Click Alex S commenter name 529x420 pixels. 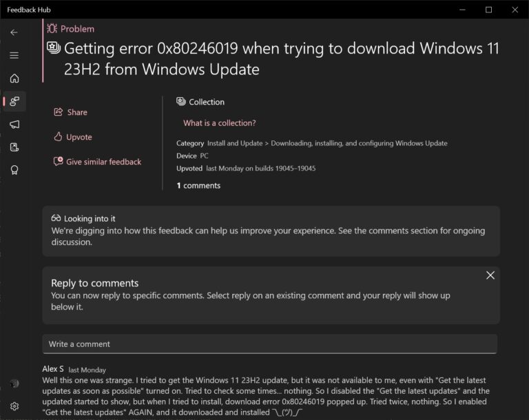[x=53, y=369]
